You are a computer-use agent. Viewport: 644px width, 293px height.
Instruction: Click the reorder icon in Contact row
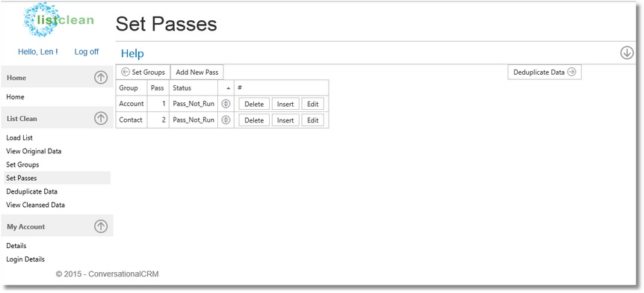(226, 120)
